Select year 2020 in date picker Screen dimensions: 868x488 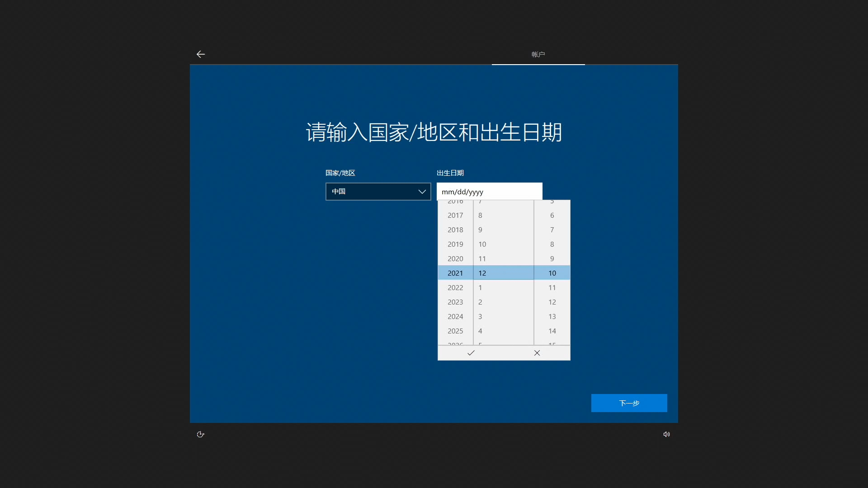455,258
